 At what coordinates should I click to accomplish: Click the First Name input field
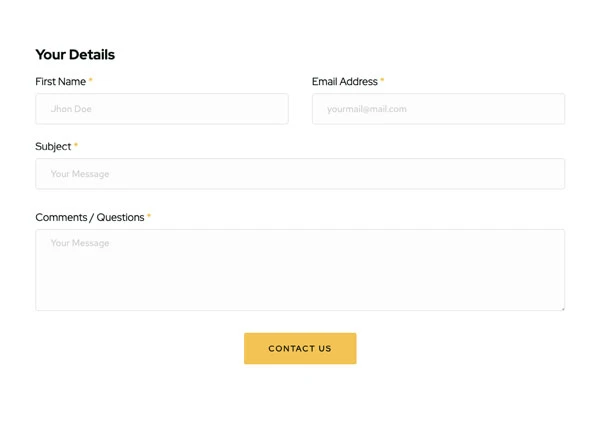(x=162, y=109)
